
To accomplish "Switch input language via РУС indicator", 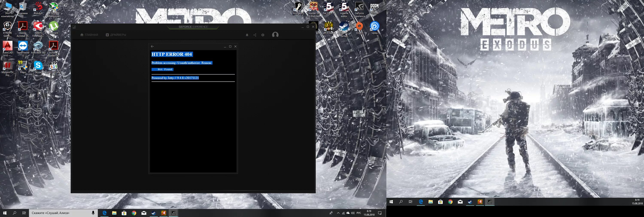I will click(359, 213).
